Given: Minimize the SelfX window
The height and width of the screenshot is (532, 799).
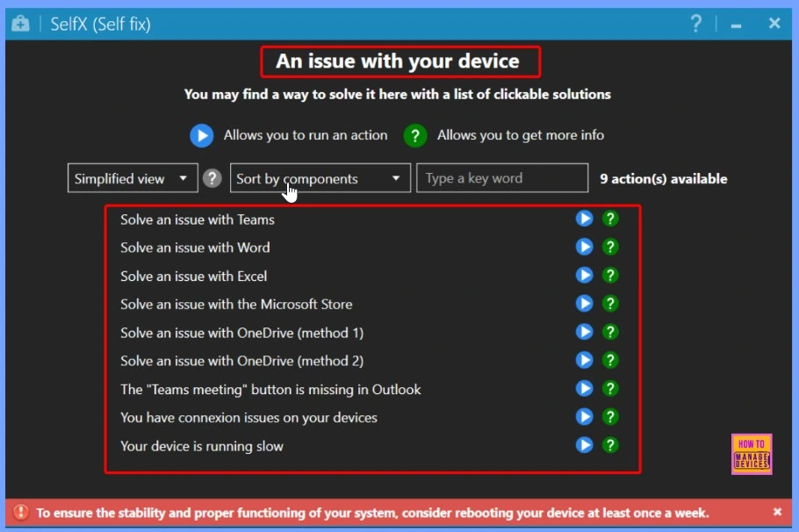Looking at the screenshot, I should [736, 25].
